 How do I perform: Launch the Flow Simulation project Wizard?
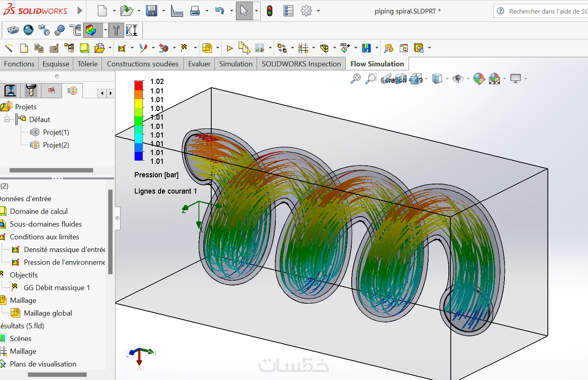coord(9,48)
